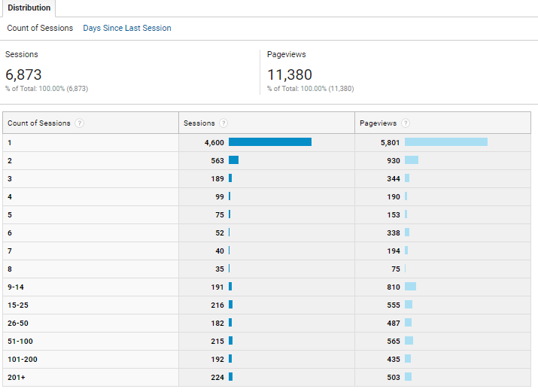Image resolution: width=538 pixels, height=392 pixels.
Task: Select the Count of Sessions view
Action: tap(40, 28)
